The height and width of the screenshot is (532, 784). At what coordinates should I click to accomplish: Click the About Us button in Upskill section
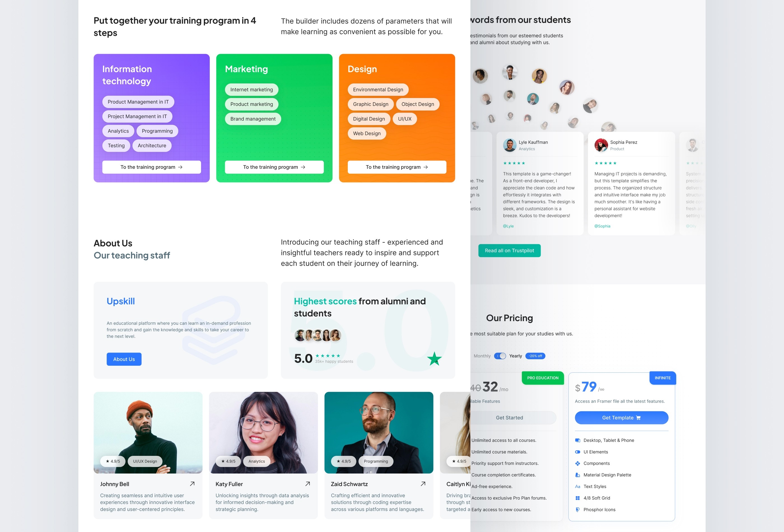click(124, 359)
